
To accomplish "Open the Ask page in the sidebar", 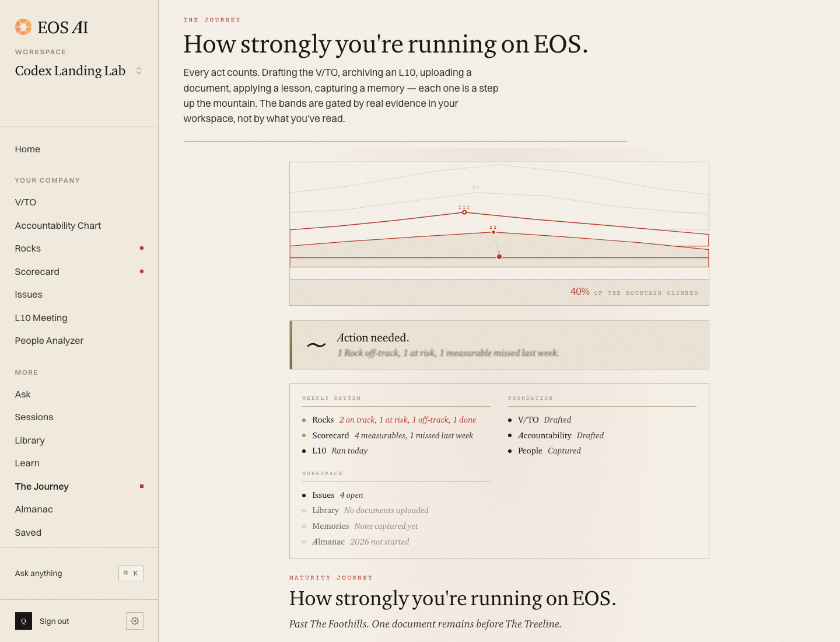I will tap(23, 395).
